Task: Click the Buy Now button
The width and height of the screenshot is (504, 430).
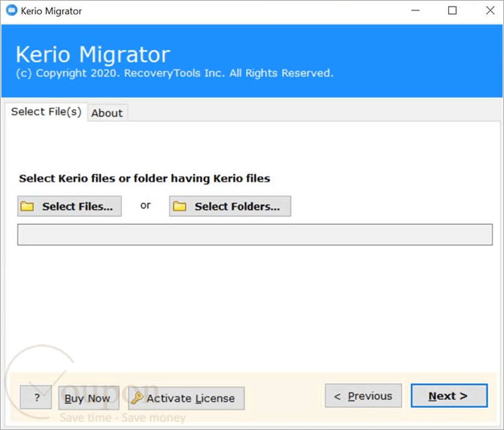Action: pos(88,398)
